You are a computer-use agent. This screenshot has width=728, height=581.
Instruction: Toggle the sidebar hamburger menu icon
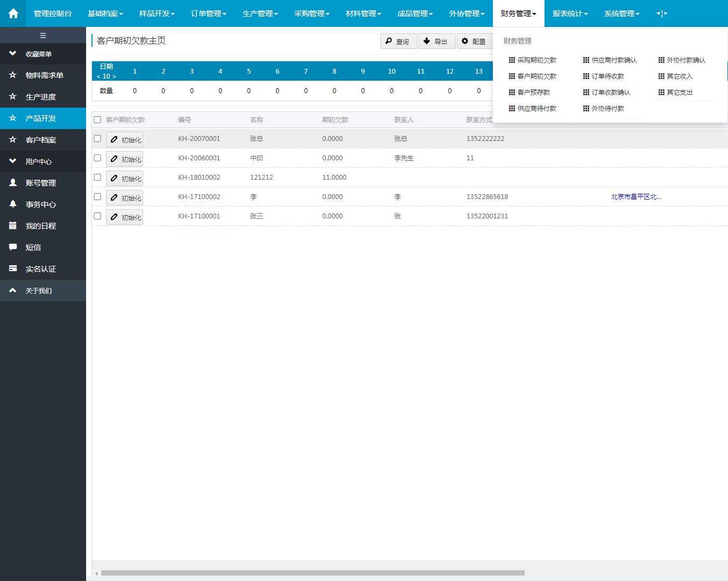[x=43, y=36]
